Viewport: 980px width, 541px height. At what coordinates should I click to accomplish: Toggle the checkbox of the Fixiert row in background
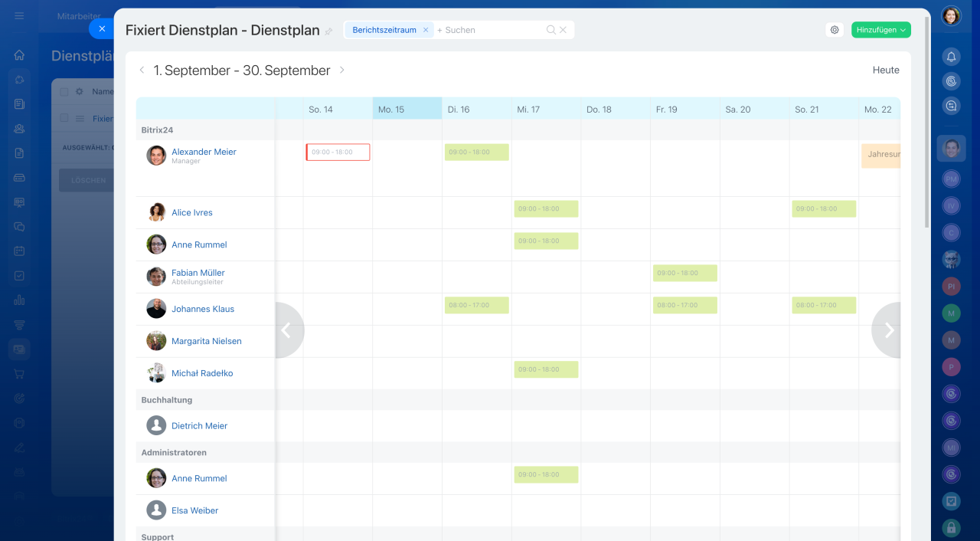64,118
